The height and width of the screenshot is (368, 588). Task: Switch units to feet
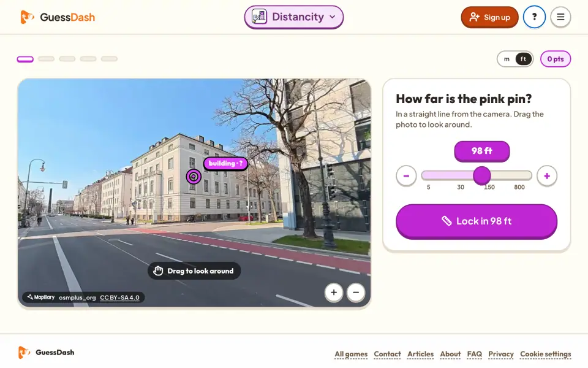coord(523,59)
